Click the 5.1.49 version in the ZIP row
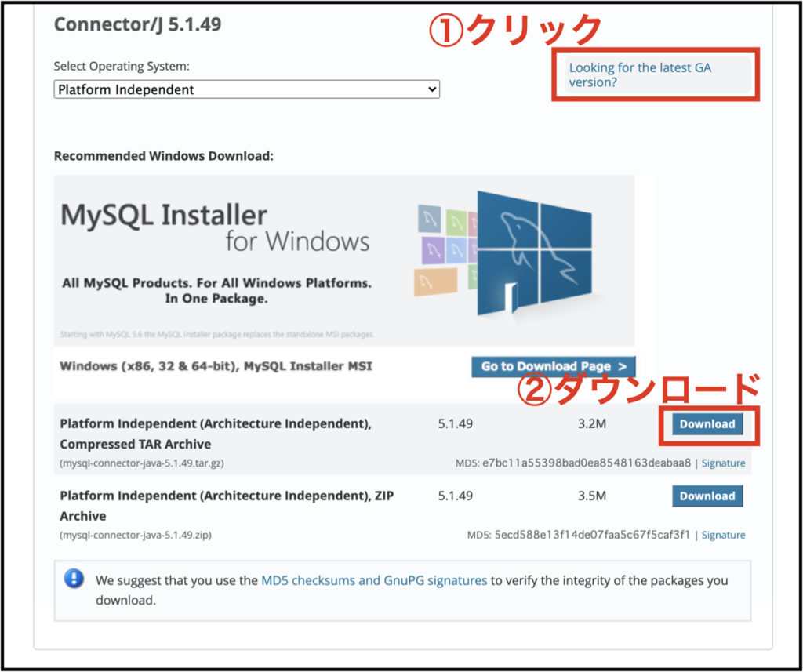The height and width of the screenshot is (672, 803). (x=456, y=496)
